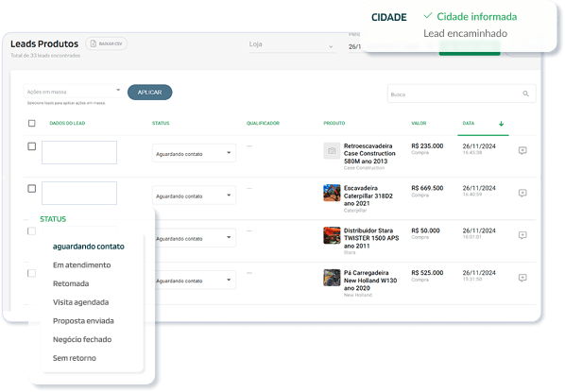Click the Escavadeira Caterpillar 318D2 product name
Image resolution: width=565 pixels, height=392 pixels.
(368, 196)
